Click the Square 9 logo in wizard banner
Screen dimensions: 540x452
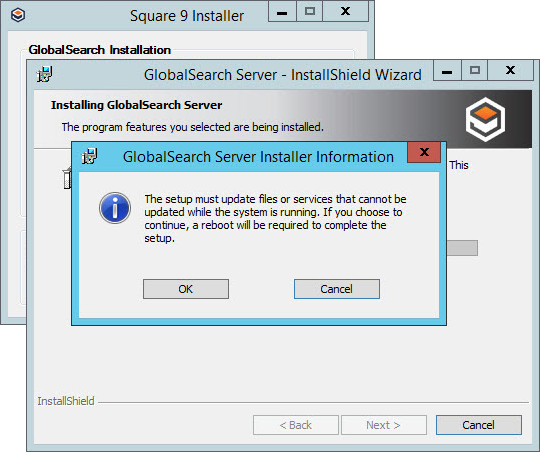pos(485,119)
